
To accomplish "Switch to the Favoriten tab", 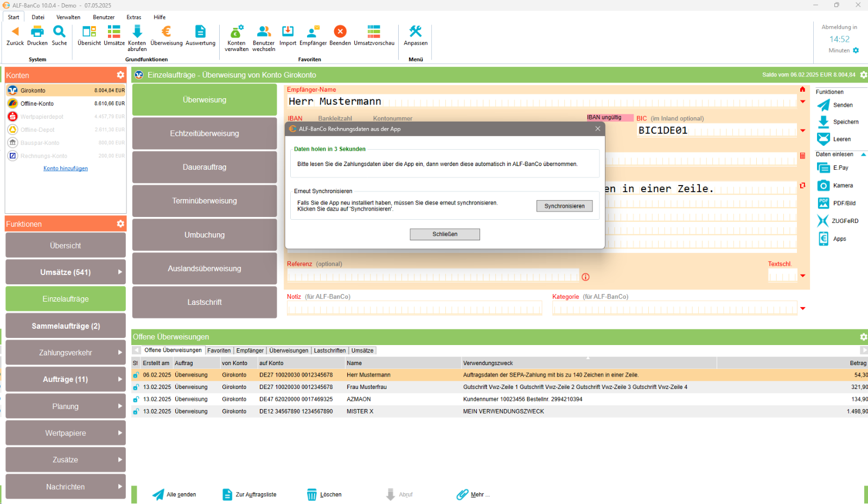I will (219, 350).
